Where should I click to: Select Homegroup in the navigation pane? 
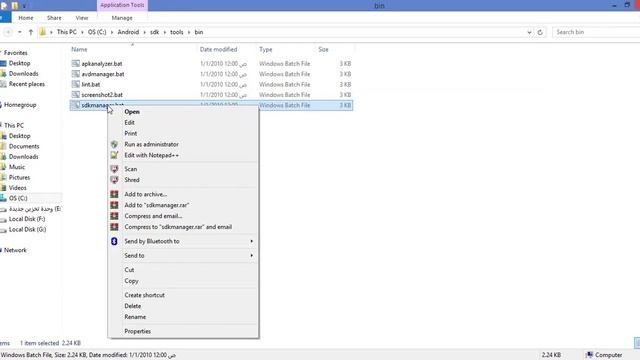pos(20,105)
